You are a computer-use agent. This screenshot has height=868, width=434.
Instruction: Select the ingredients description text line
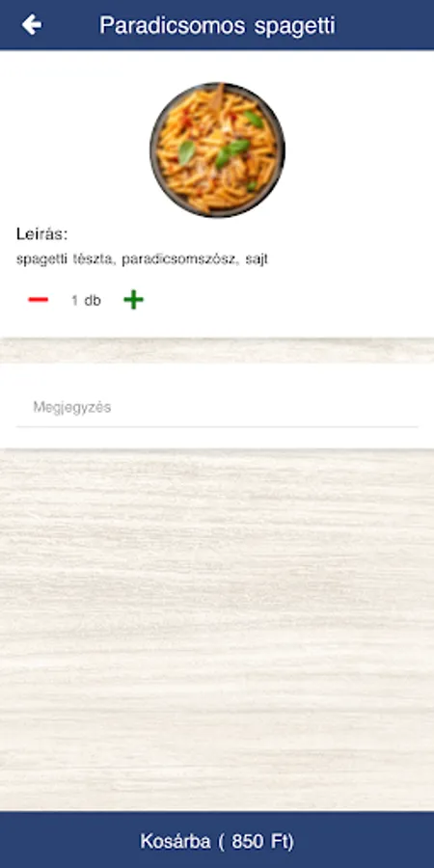[143, 259]
